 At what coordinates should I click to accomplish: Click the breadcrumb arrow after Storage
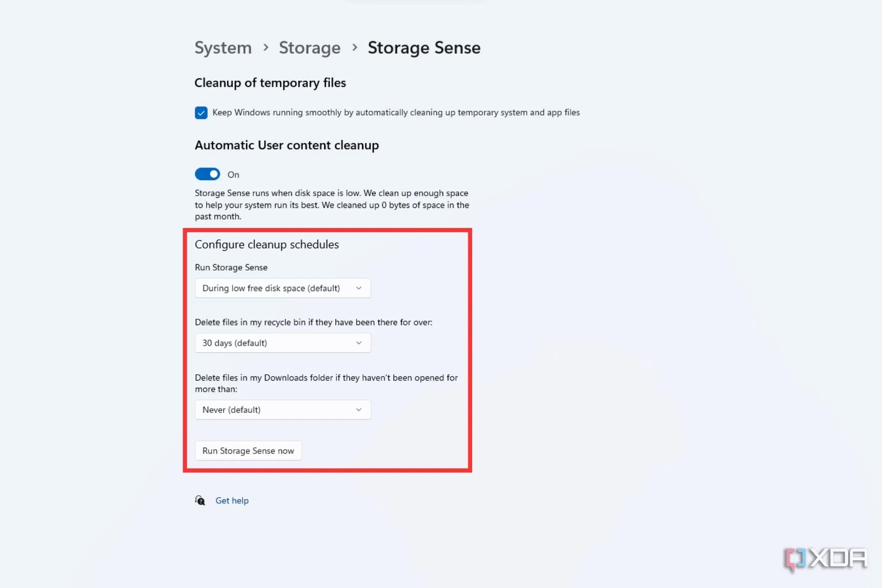click(x=355, y=47)
